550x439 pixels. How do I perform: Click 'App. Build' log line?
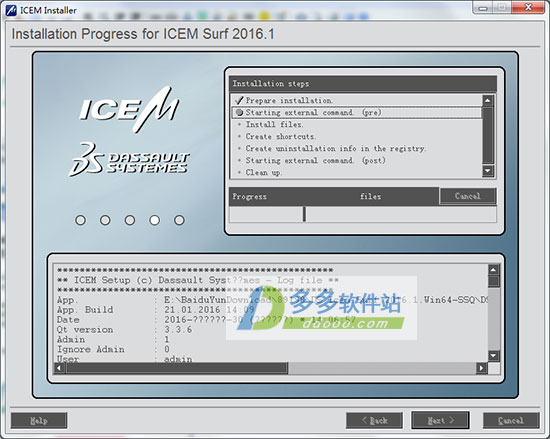(x=156, y=310)
